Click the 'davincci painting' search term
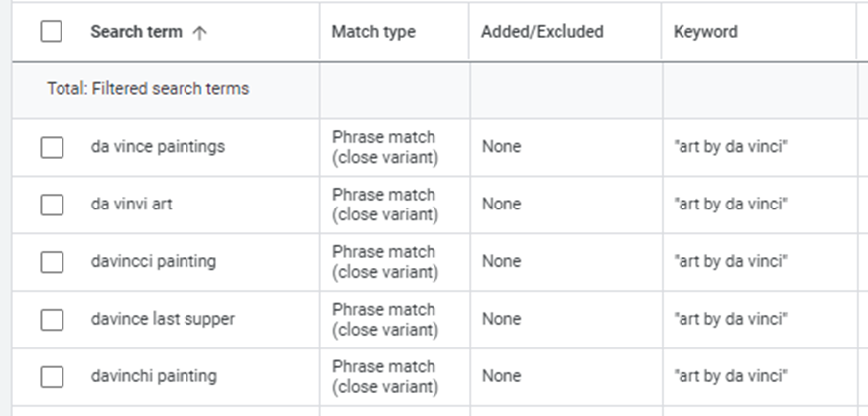The width and height of the screenshot is (868, 416). point(153,262)
